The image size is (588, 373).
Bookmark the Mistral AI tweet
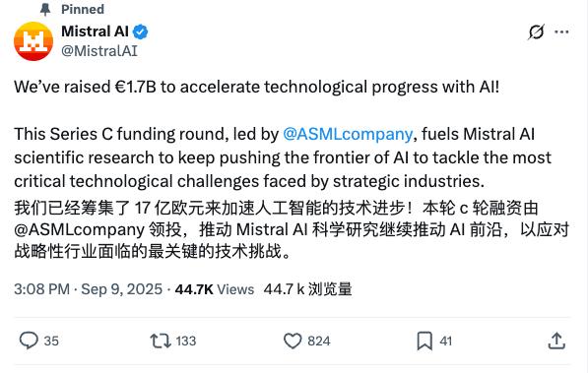(x=425, y=341)
